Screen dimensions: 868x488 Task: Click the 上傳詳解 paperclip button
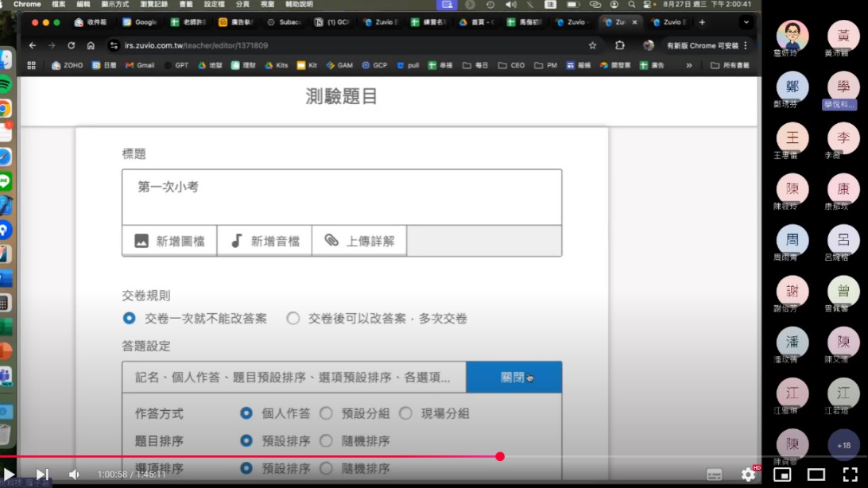pyautogui.click(x=359, y=241)
